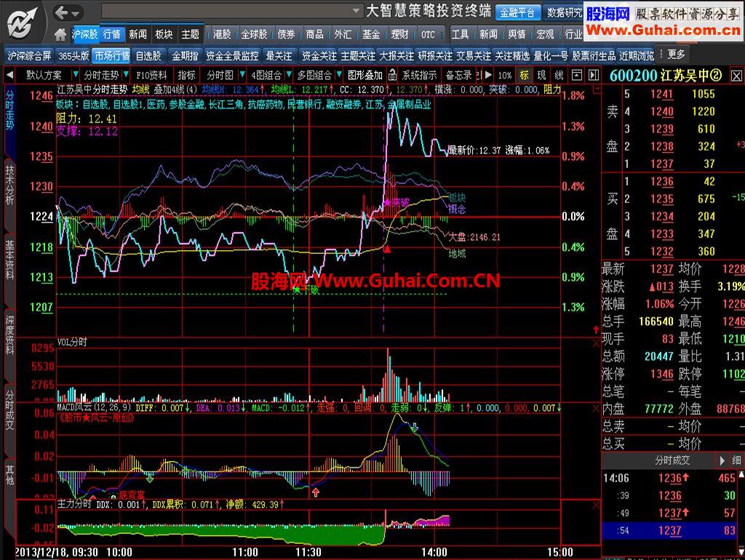745x560 pixels.
Task: Open the 近期浏览 tab
Action: 637,55
